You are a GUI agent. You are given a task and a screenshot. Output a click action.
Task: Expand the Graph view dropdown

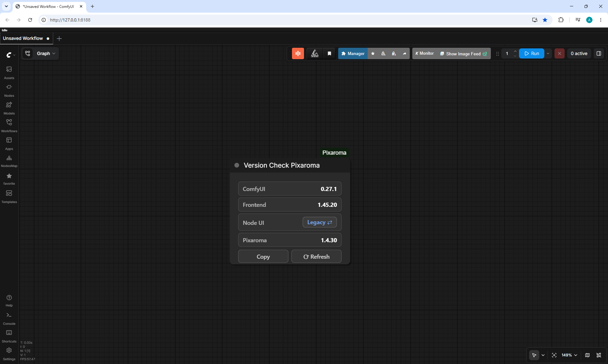coord(46,53)
